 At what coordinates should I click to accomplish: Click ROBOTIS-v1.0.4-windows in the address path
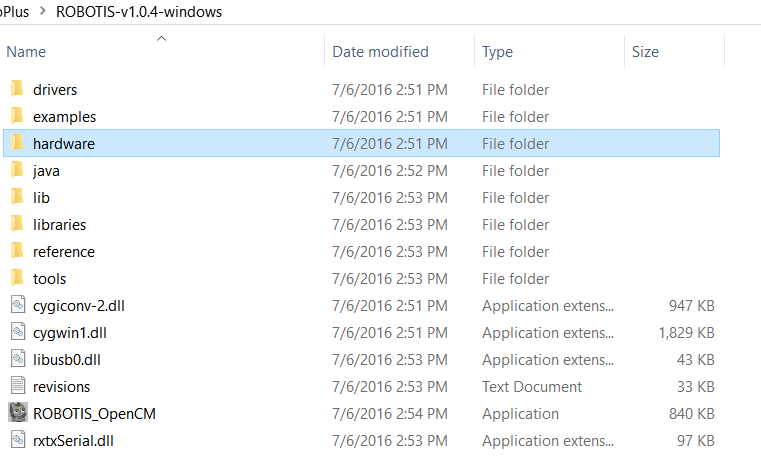(139, 12)
